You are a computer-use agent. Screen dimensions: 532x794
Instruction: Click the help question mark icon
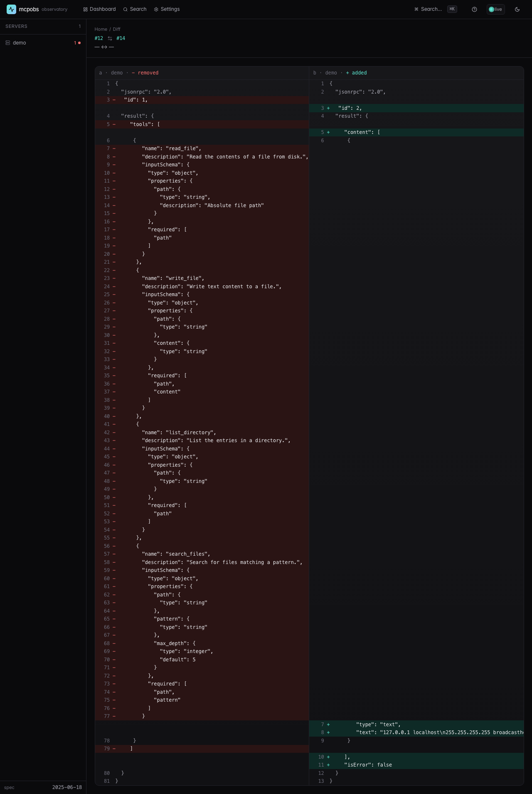(x=474, y=9)
